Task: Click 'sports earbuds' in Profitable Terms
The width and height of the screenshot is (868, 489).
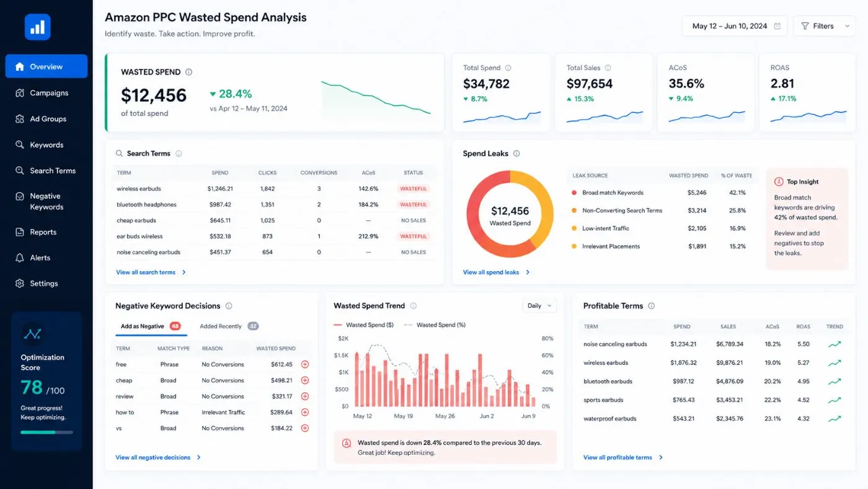Action: point(603,400)
